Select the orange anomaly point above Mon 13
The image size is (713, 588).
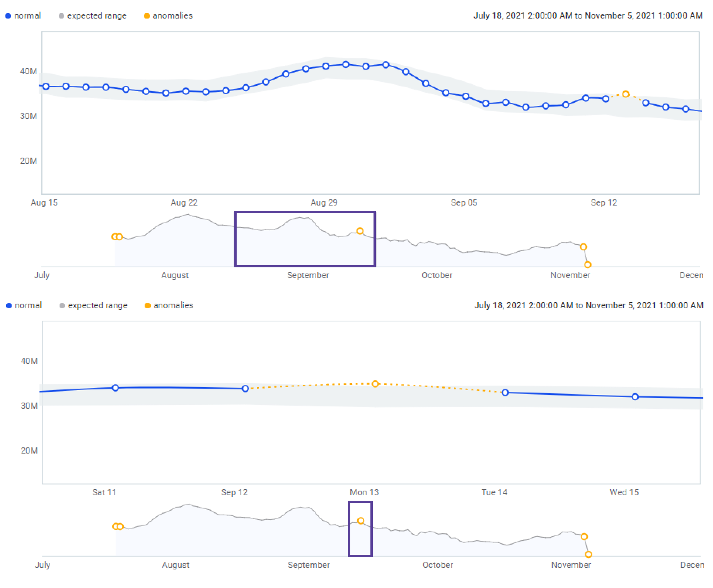pos(375,384)
